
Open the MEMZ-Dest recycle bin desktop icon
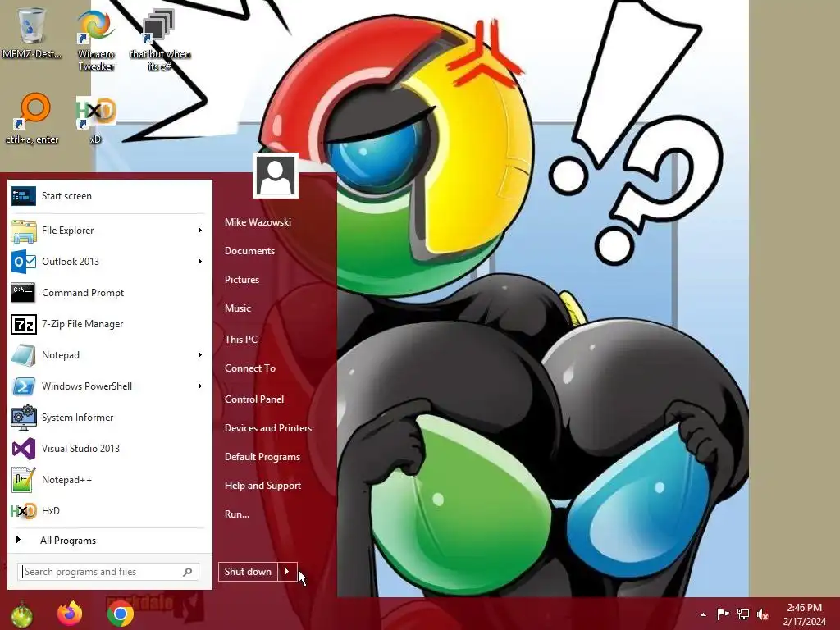(31, 33)
